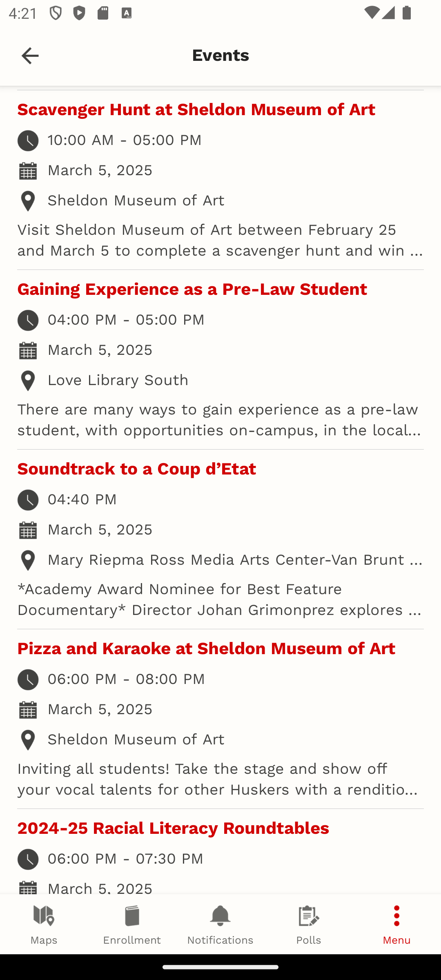Tap location pin beside Love Library South
Screen dimensions: 441x980
[x=28, y=381]
